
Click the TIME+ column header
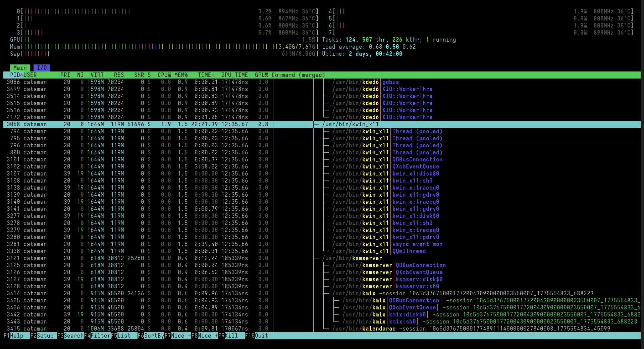[x=206, y=75]
